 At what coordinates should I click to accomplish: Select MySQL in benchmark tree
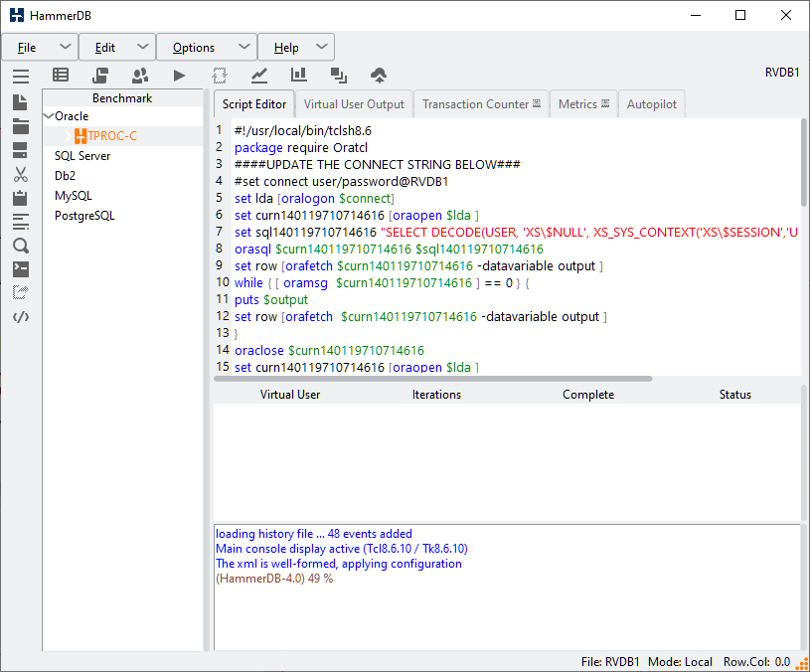74,196
